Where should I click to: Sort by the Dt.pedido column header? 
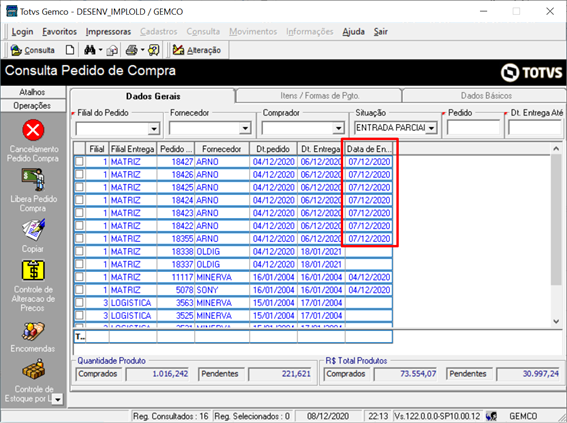[x=273, y=149]
